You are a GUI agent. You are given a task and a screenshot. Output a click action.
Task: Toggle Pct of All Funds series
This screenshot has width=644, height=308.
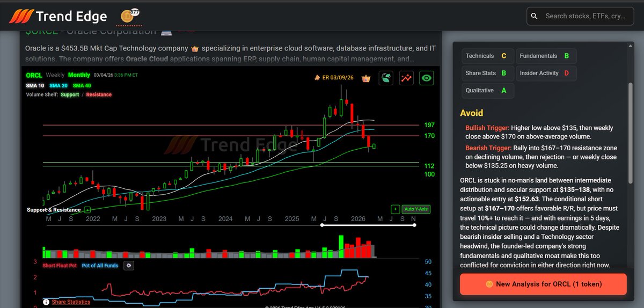click(x=100, y=266)
